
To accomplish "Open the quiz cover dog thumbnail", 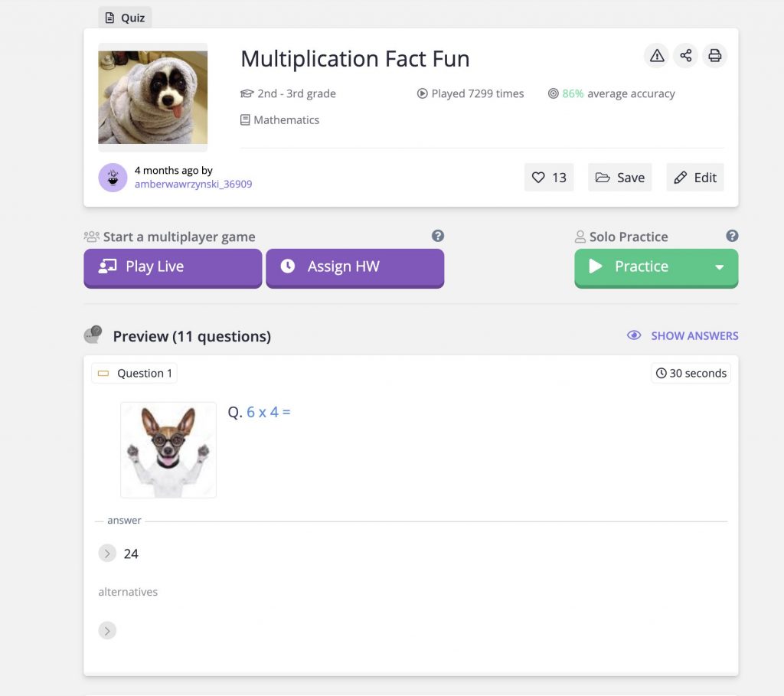I will click(x=153, y=97).
